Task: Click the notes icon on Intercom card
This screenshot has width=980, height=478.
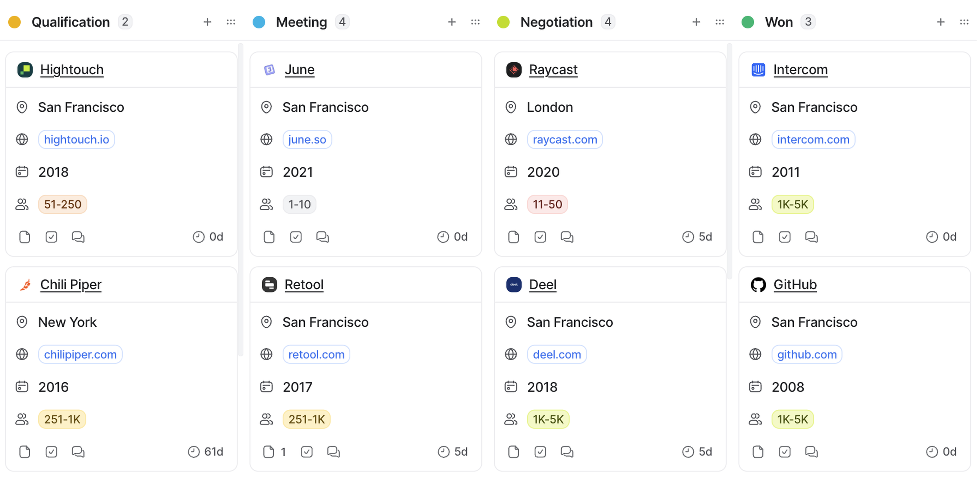Action: click(x=758, y=237)
